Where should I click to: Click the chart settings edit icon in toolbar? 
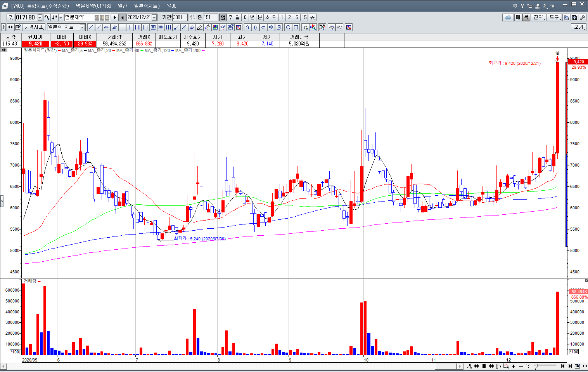click(x=18, y=27)
